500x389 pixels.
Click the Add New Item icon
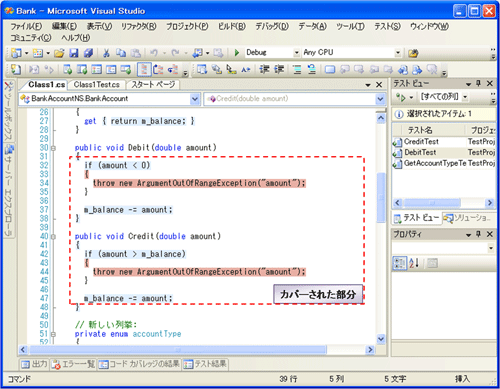(x=38, y=53)
